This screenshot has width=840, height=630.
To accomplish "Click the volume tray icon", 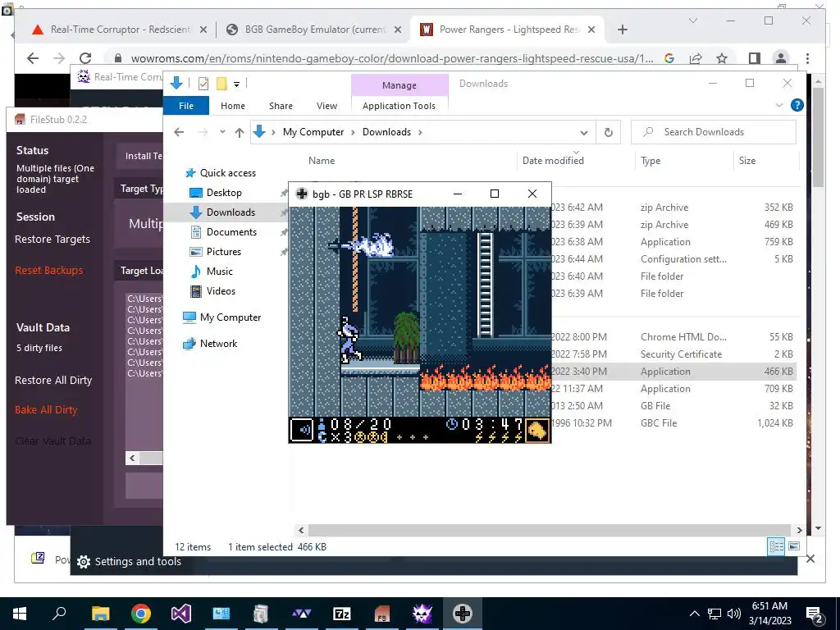I will coord(734,614).
